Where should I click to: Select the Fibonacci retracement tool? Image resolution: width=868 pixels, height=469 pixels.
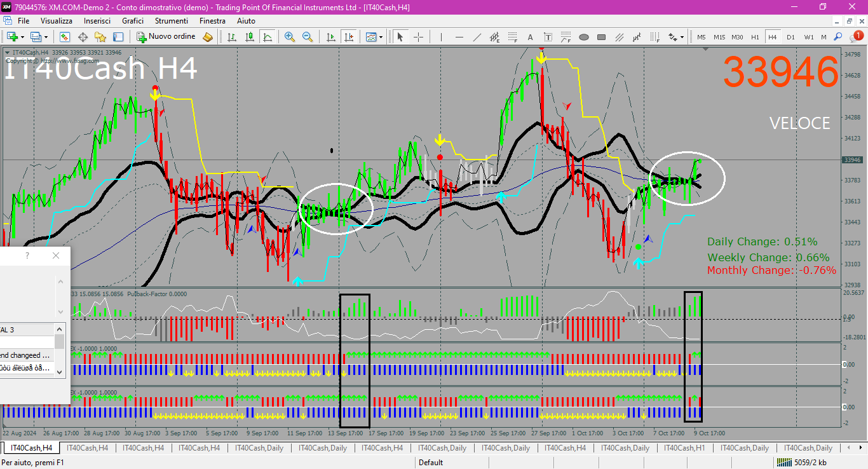(x=512, y=37)
